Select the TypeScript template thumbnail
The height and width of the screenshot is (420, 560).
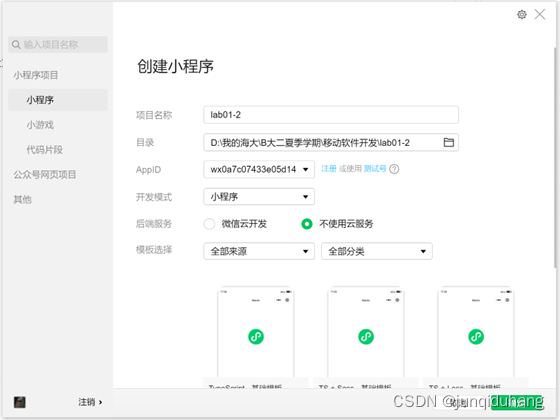tap(256, 338)
